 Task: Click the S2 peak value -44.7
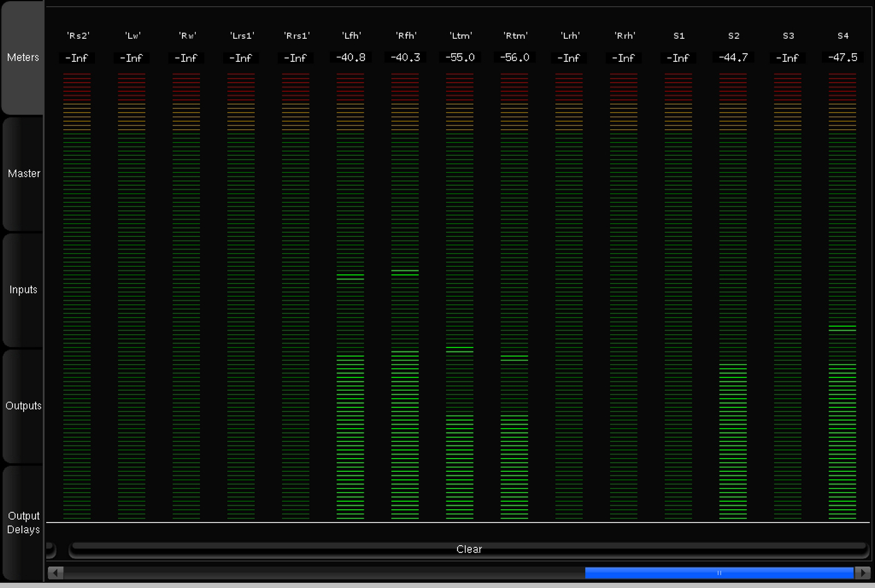(x=733, y=57)
